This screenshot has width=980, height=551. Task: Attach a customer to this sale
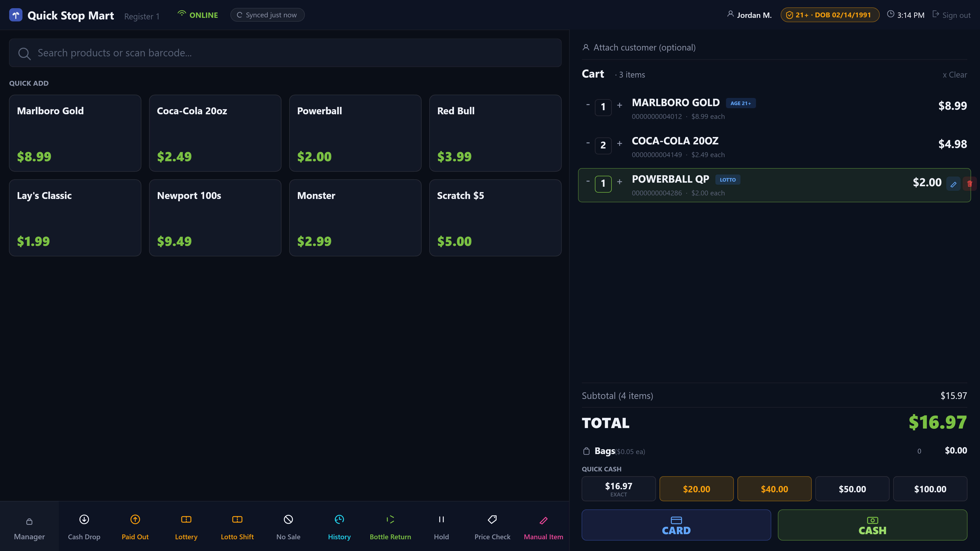[x=639, y=47]
